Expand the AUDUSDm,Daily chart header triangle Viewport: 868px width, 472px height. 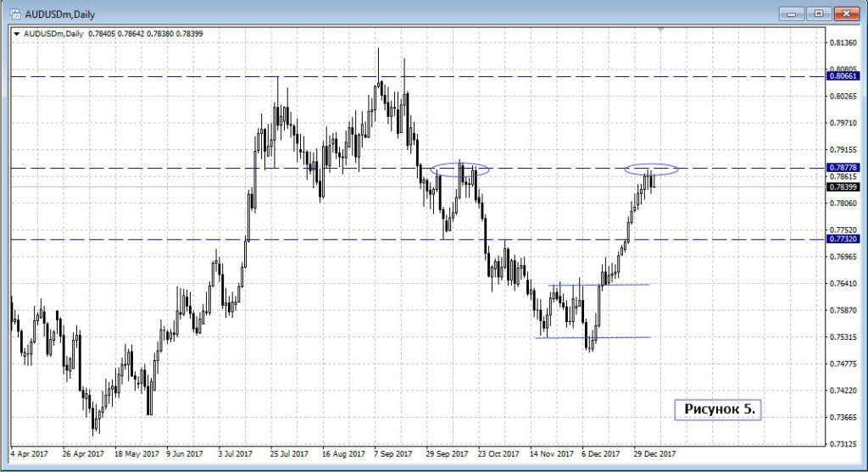pos(17,34)
